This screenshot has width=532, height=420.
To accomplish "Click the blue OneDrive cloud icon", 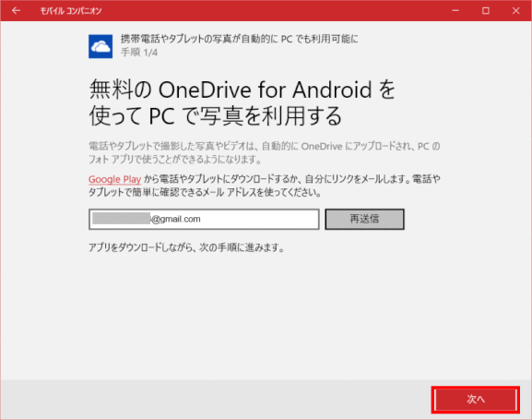I will click(100, 46).
